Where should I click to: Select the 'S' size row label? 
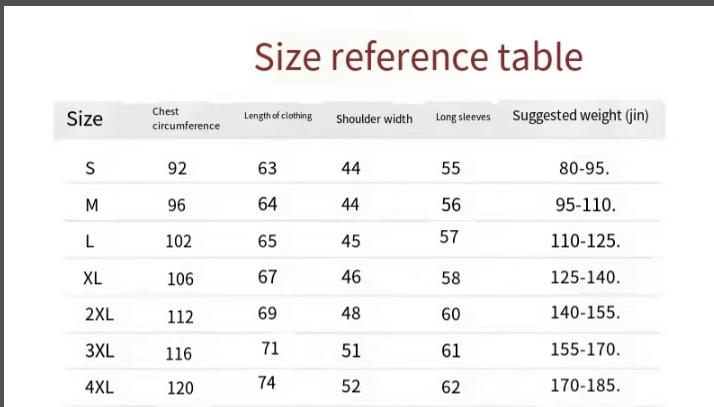click(91, 169)
